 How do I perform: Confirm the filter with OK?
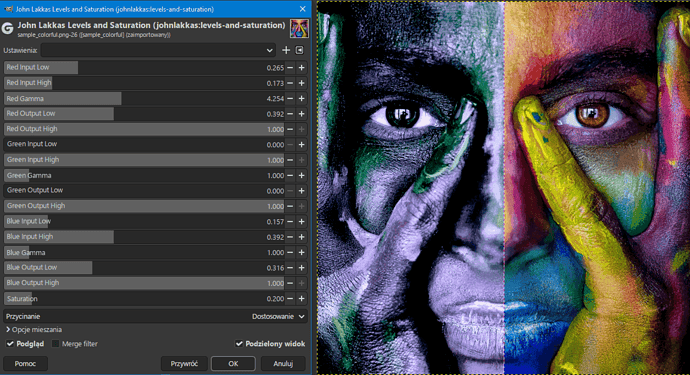tap(233, 364)
